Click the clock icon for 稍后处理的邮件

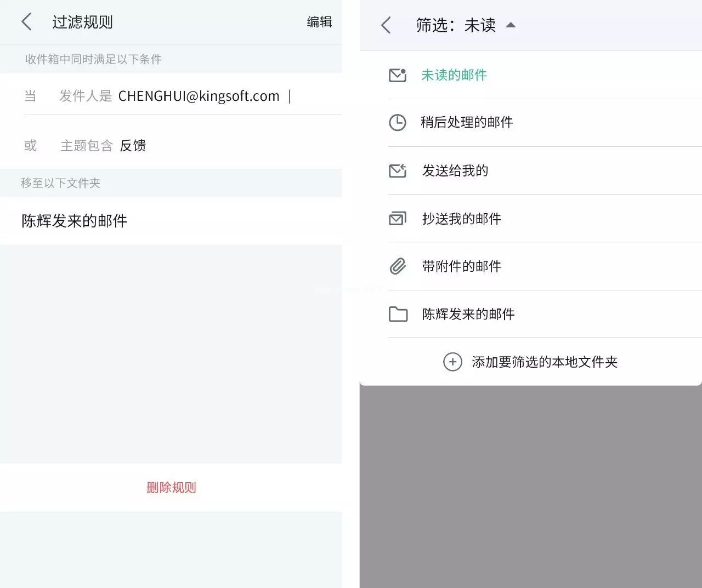click(398, 122)
